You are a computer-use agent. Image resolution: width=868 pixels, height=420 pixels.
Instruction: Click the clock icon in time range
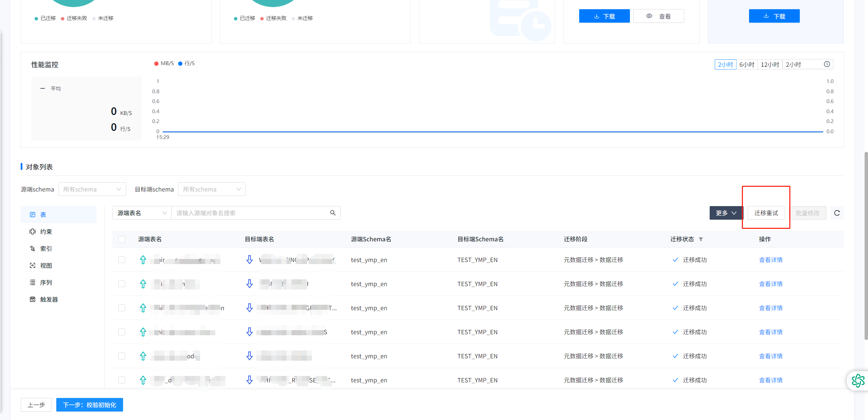pyautogui.click(x=827, y=64)
